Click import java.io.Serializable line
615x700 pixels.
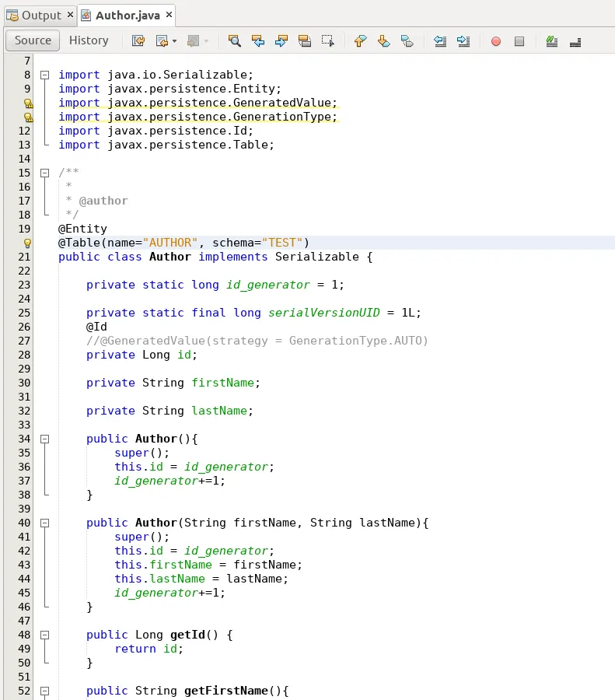point(155,75)
